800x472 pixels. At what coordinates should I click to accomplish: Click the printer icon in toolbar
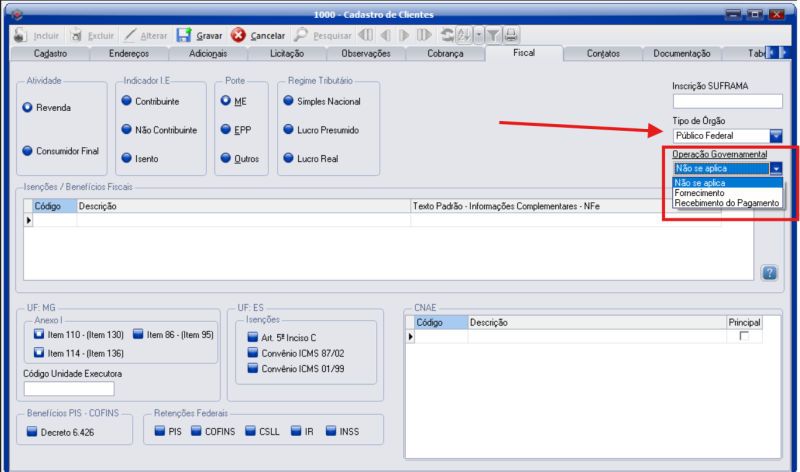coord(511,35)
